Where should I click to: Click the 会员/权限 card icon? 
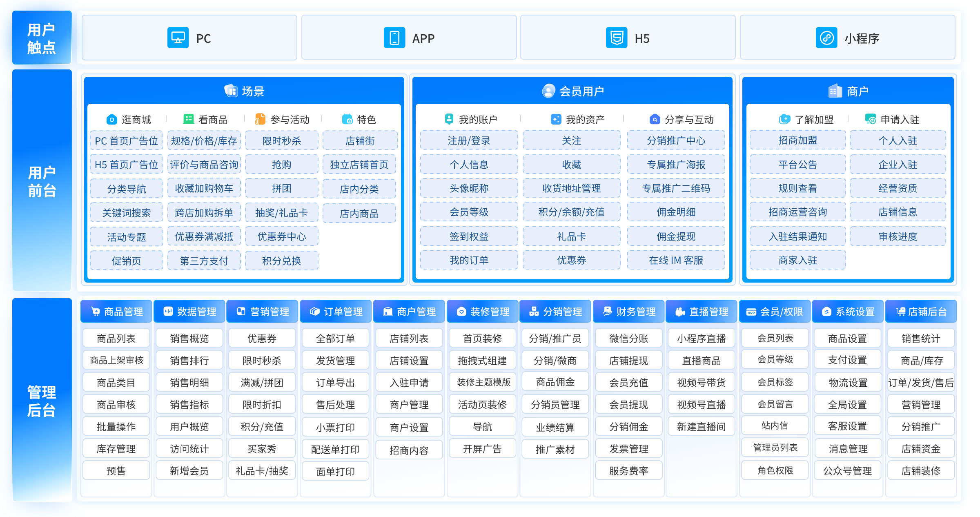point(751,312)
